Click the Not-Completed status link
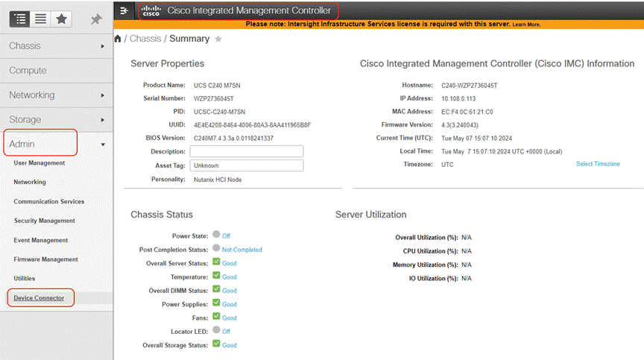The width and height of the screenshot is (644, 360). [242, 250]
